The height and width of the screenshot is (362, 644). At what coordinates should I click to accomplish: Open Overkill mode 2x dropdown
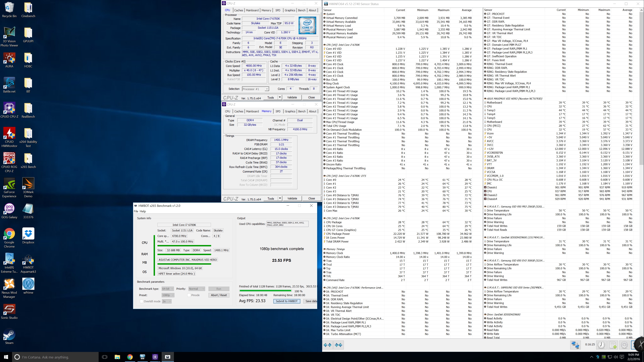point(167,301)
